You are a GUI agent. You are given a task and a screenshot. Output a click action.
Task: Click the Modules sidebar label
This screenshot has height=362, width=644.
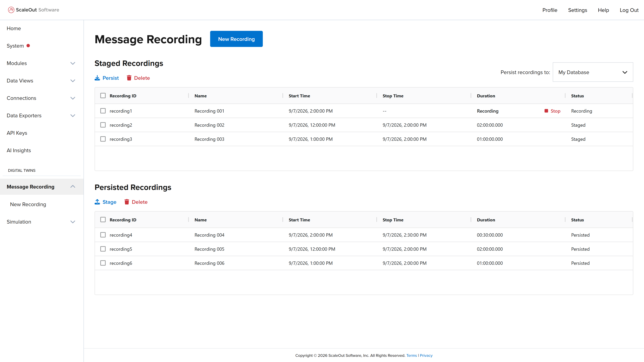coord(17,63)
